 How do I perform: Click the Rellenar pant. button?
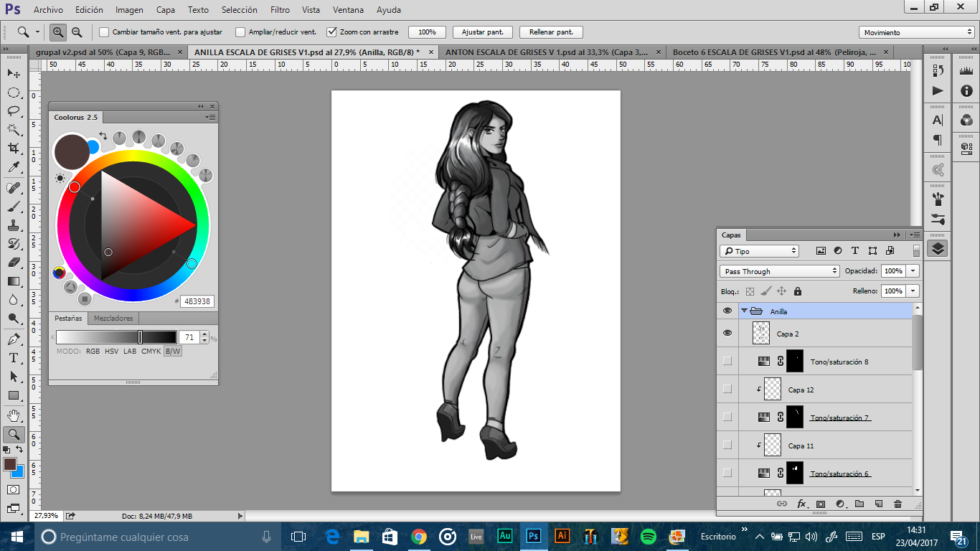coord(551,32)
